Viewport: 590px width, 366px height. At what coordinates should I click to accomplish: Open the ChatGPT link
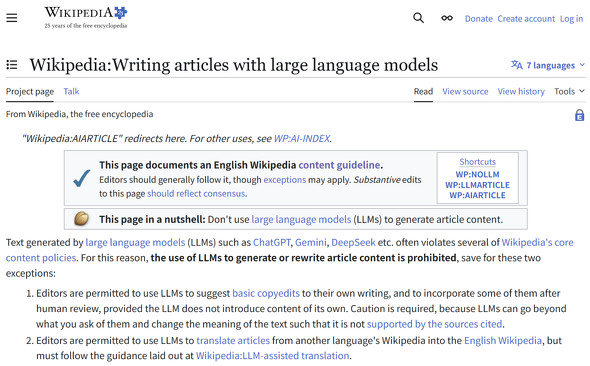tap(272, 242)
